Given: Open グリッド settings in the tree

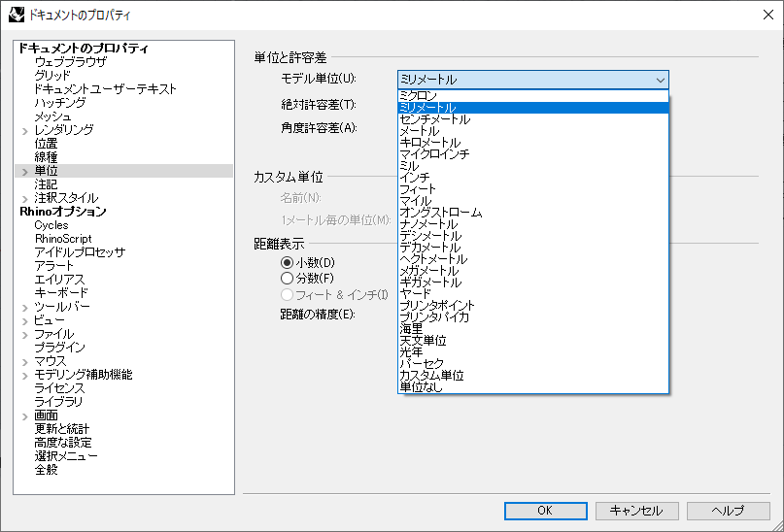Looking at the screenshot, I should point(51,76).
